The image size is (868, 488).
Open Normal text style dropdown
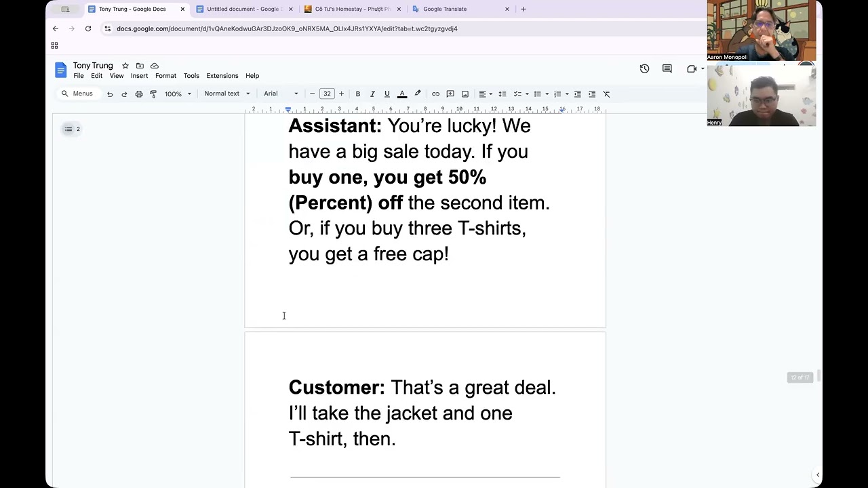pos(227,94)
